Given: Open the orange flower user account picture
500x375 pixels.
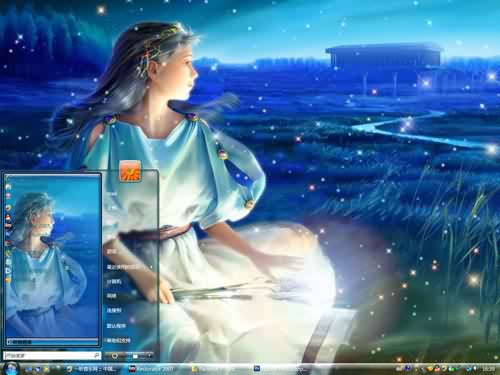Looking at the screenshot, I should click(x=130, y=171).
